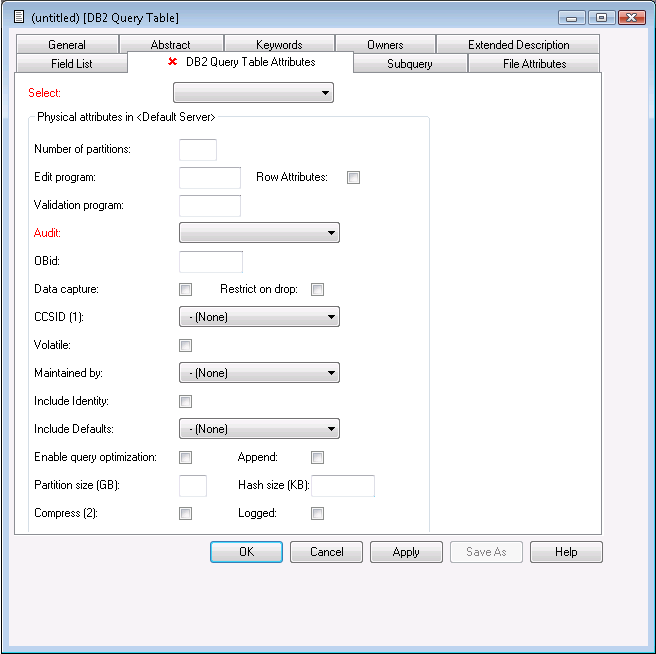
Task: Open the Select dropdown list
Action: pyautogui.click(x=253, y=93)
